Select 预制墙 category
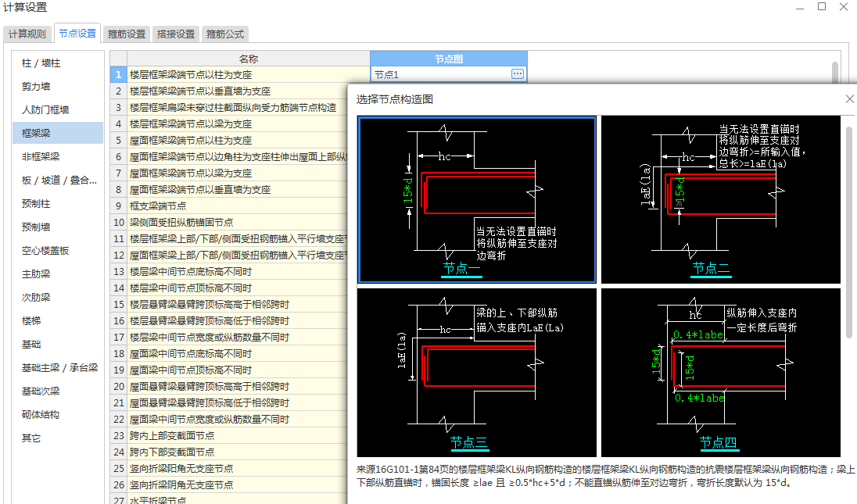The width and height of the screenshot is (857, 504). tap(58, 227)
